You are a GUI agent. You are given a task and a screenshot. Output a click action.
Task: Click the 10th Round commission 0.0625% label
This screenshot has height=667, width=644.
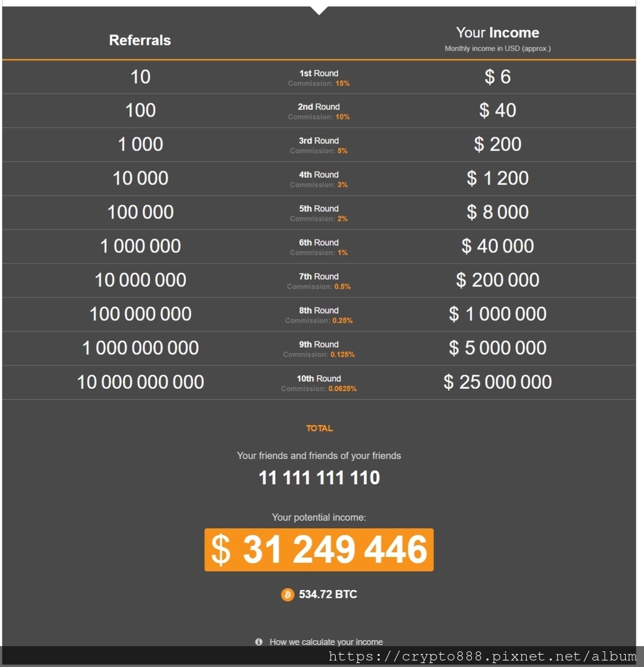click(x=319, y=383)
